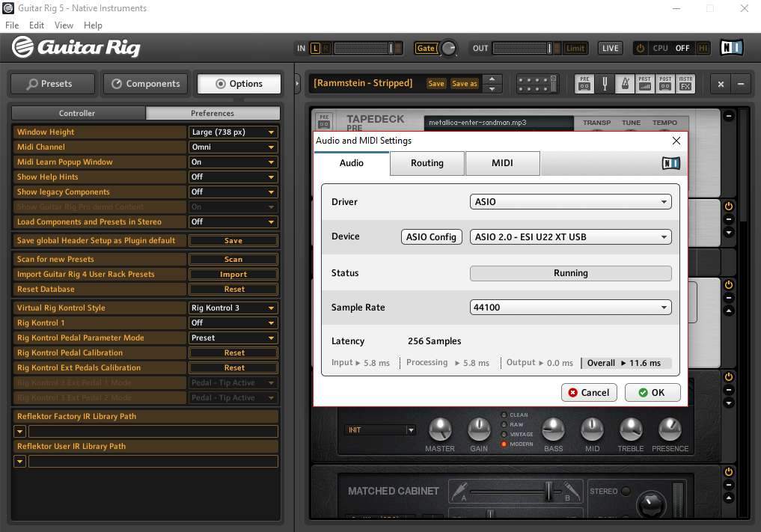Open the Window Height dropdown
Screen dimensions: 761x532
(233, 132)
